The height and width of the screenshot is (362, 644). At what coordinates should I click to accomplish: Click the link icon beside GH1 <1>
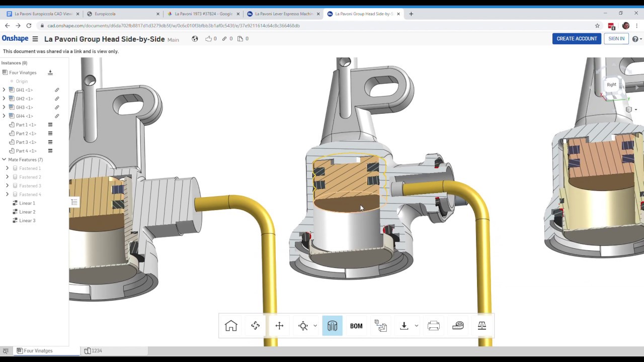[x=57, y=90]
